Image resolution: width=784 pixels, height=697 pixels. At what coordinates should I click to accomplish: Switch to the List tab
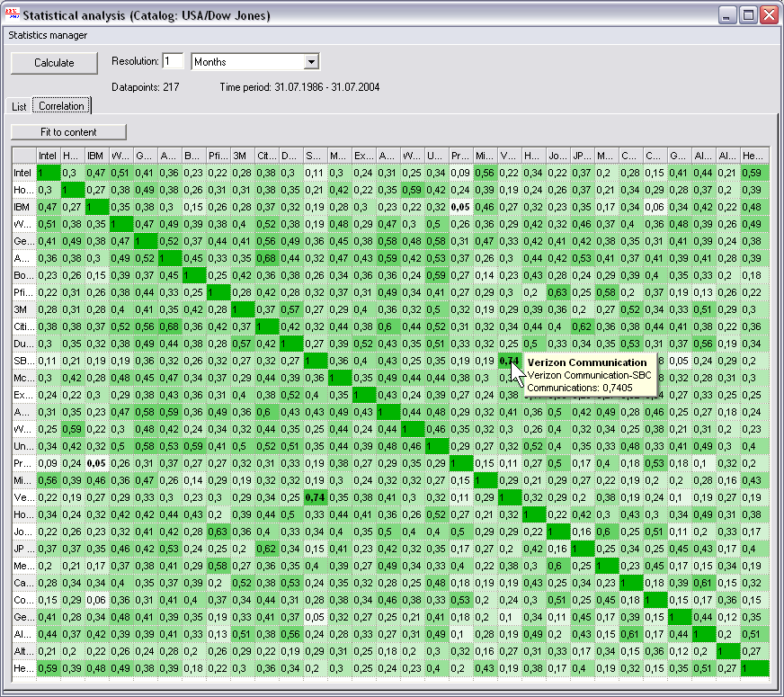pos(19,106)
